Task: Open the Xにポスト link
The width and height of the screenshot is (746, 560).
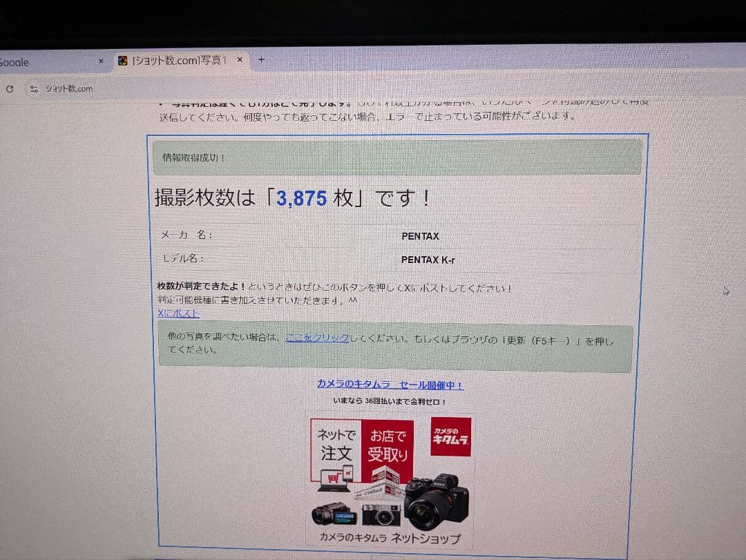Action: coord(178,313)
